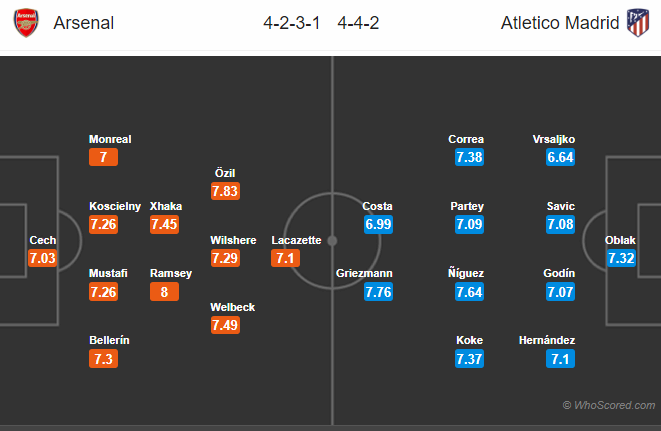This screenshot has height=431, width=661.
Task: Click the Godín player name
Action: (560, 273)
